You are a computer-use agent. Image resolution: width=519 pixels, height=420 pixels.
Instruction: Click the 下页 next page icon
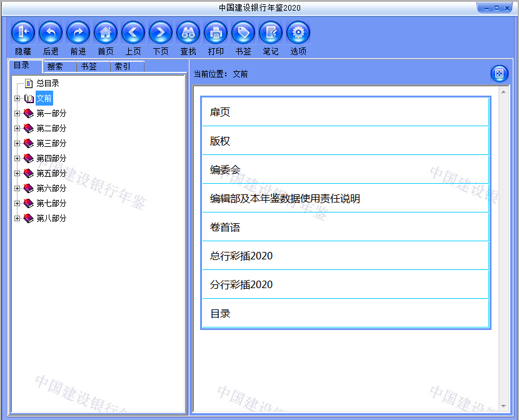click(161, 32)
